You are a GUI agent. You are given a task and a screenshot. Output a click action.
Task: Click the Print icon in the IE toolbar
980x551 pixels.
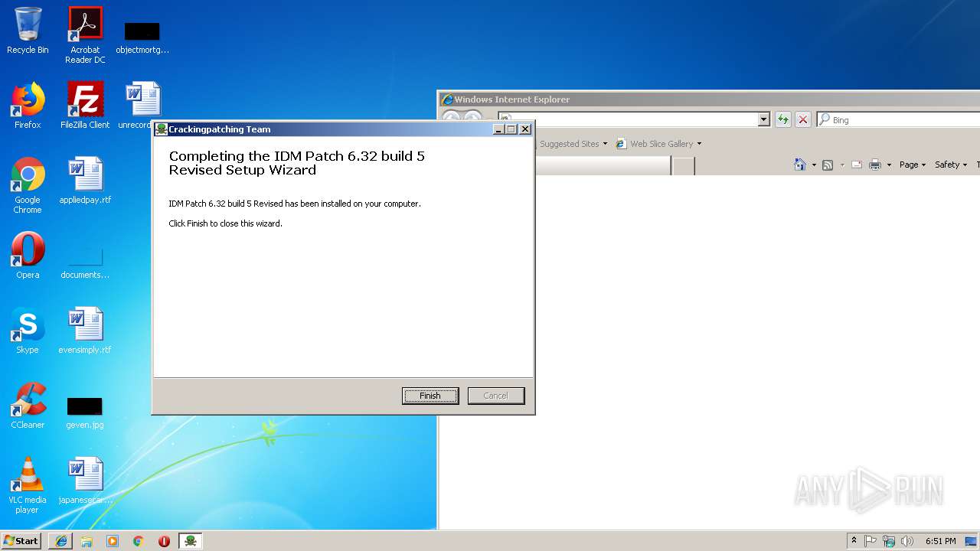point(875,165)
